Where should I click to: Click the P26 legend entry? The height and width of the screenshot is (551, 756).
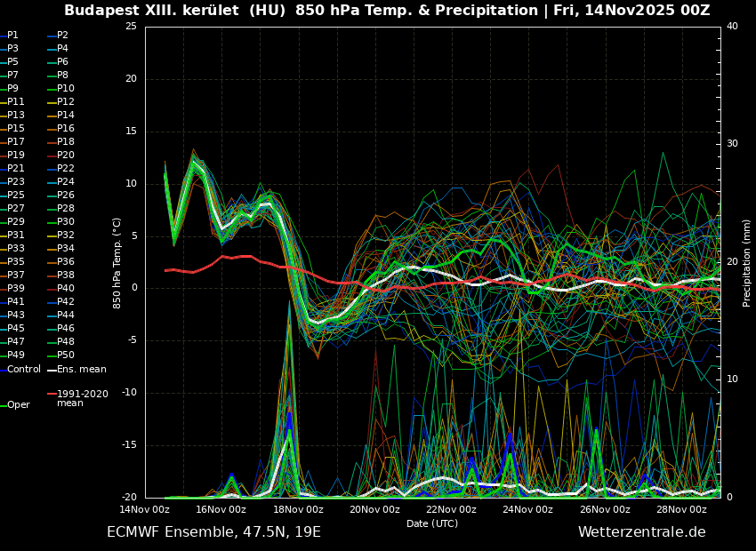(66, 196)
